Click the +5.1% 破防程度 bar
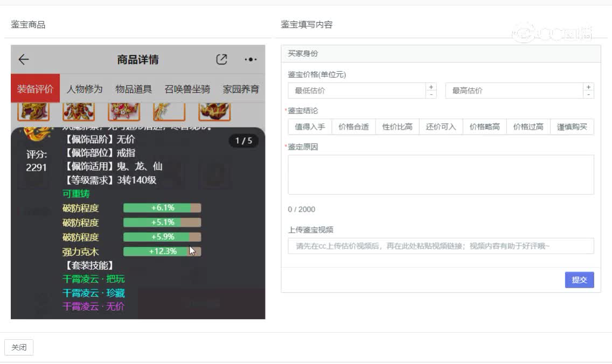The height and width of the screenshot is (364, 612). coord(162,222)
